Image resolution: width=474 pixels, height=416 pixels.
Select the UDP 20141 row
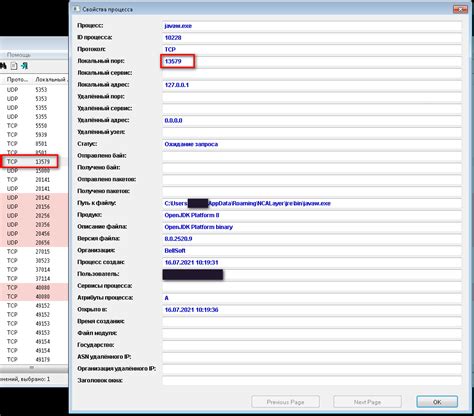coord(34,189)
